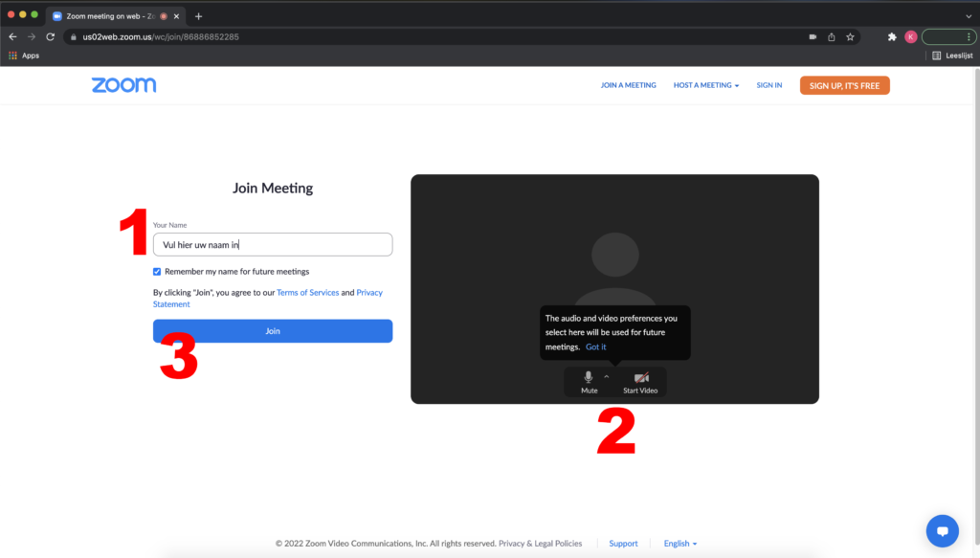Open the Chrome profile avatar K
980x558 pixels.
tap(911, 37)
